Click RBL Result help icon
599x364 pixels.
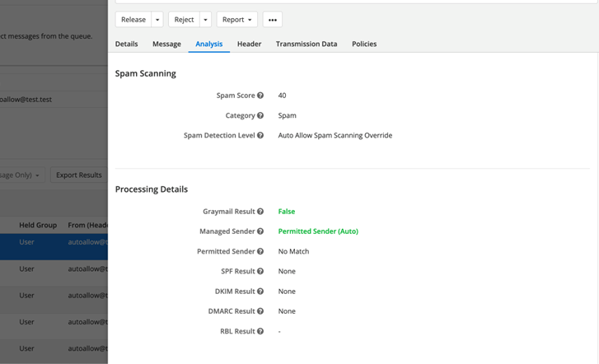pyautogui.click(x=260, y=332)
